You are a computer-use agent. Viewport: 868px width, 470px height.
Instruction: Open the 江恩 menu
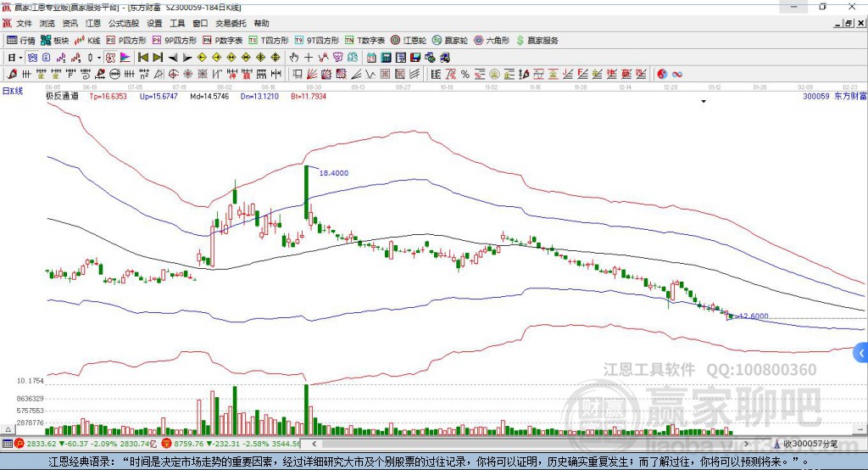click(x=93, y=23)
